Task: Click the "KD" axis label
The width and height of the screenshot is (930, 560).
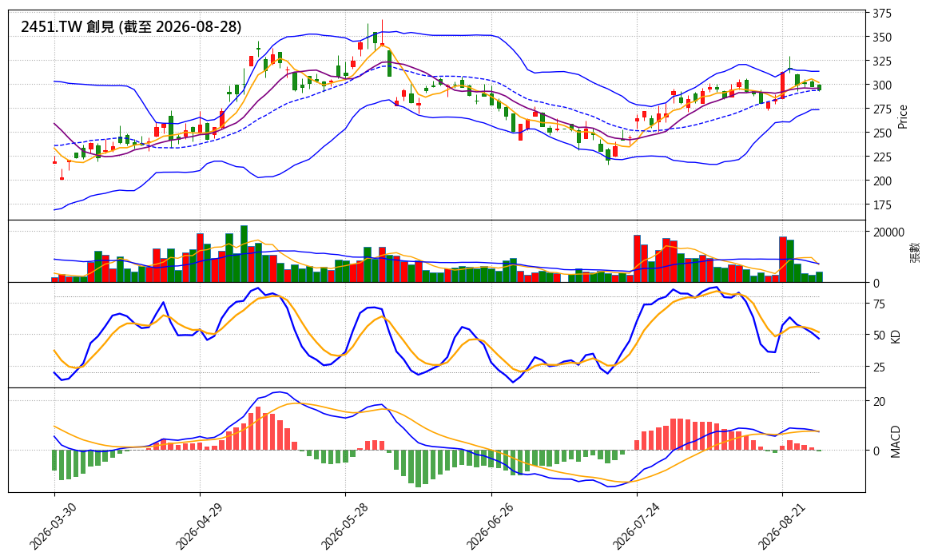Action: pos(896,336)
